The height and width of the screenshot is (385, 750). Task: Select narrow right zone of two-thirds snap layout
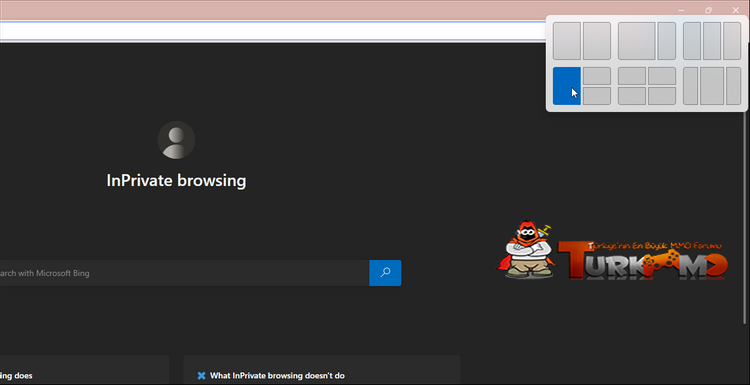click(x=667, y=41)
